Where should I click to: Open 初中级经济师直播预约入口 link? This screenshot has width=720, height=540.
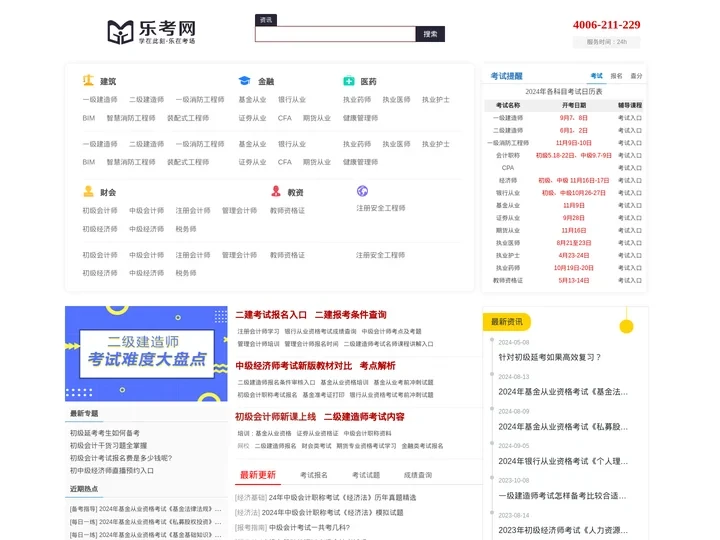pos(112,471)
